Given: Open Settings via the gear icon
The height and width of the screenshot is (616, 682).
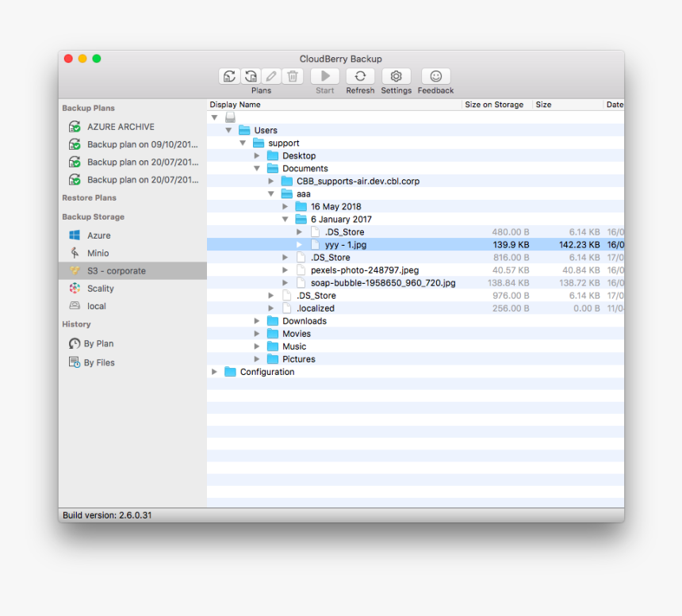Looking at the screenshot, I should click(x=396, y=75).
